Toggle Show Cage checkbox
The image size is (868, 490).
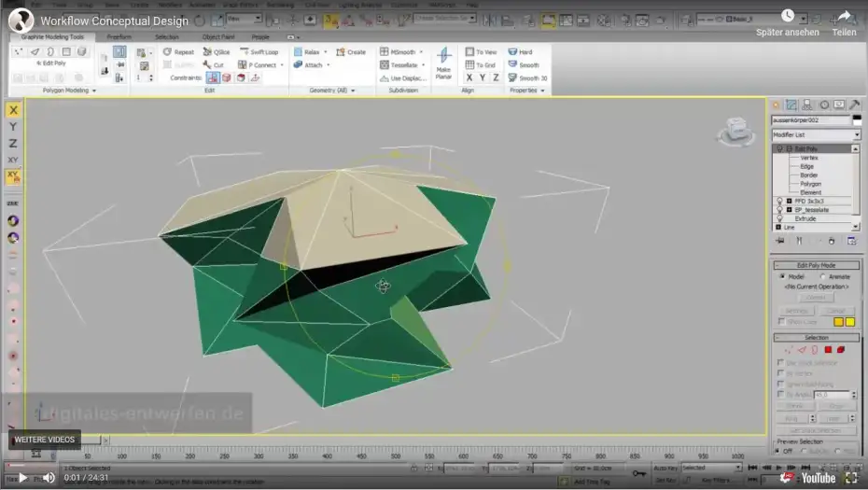781,321
